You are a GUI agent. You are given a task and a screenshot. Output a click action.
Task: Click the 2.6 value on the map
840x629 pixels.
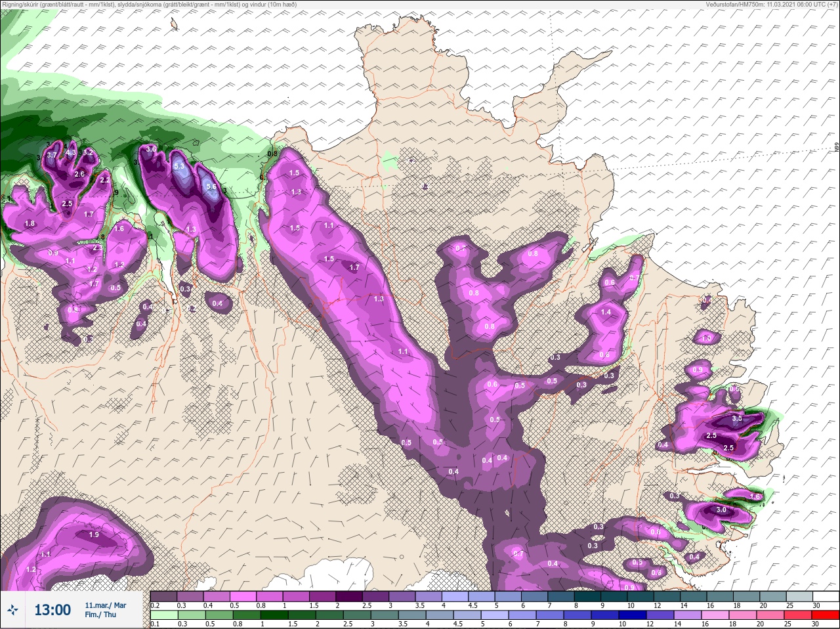coord(79,174)
